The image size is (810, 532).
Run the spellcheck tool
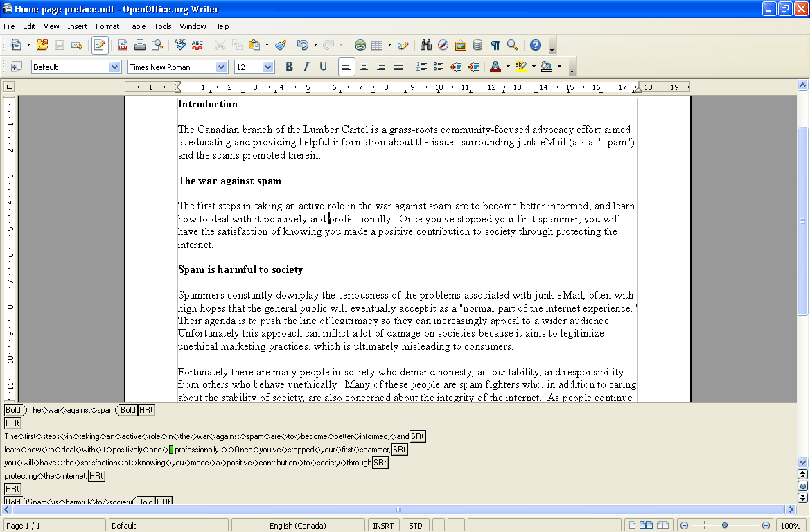point(179,44)
